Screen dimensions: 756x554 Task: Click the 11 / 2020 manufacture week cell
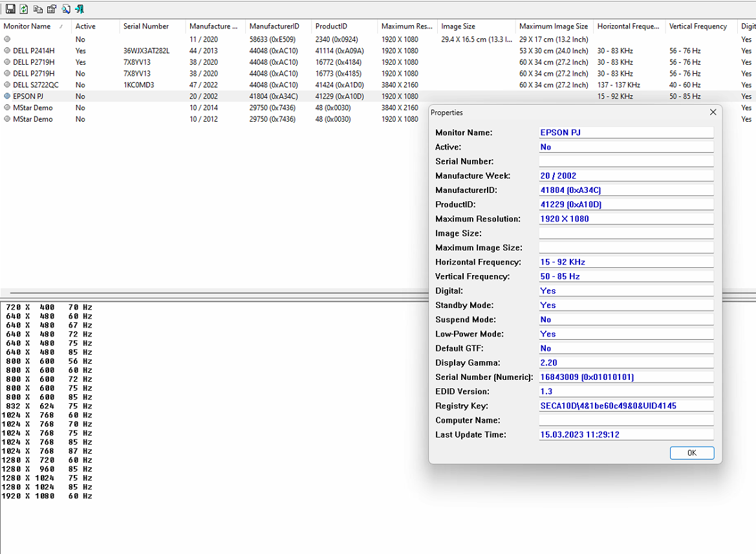point(204,39)
